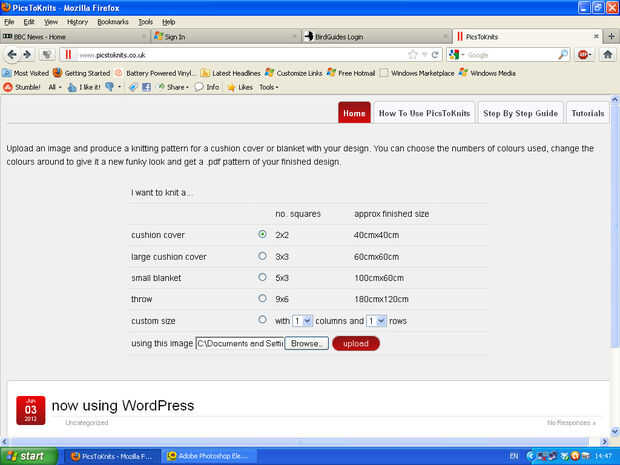Open the Most Visited bookmark folder
620x465 pixels.
pos(25,73)
